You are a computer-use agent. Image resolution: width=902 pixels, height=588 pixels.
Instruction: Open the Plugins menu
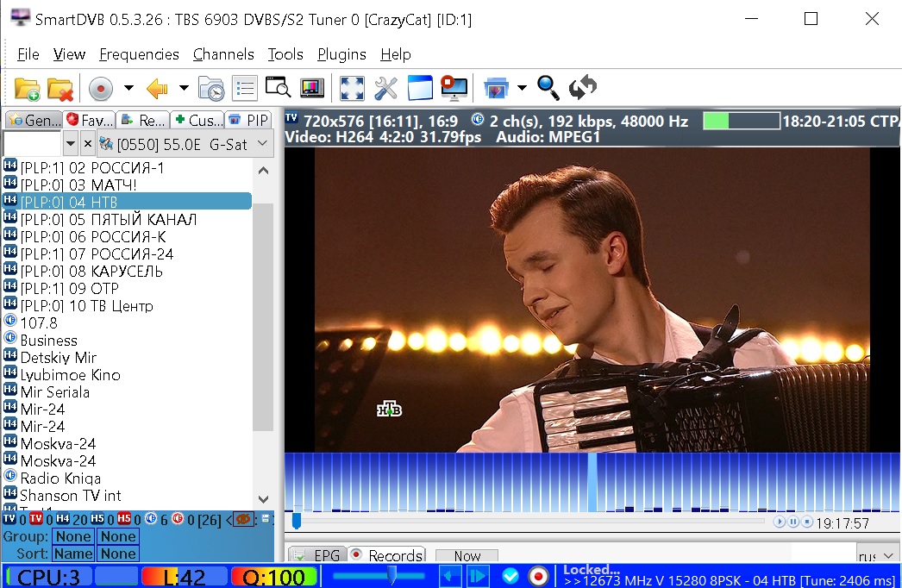click(x=341, y=54)
